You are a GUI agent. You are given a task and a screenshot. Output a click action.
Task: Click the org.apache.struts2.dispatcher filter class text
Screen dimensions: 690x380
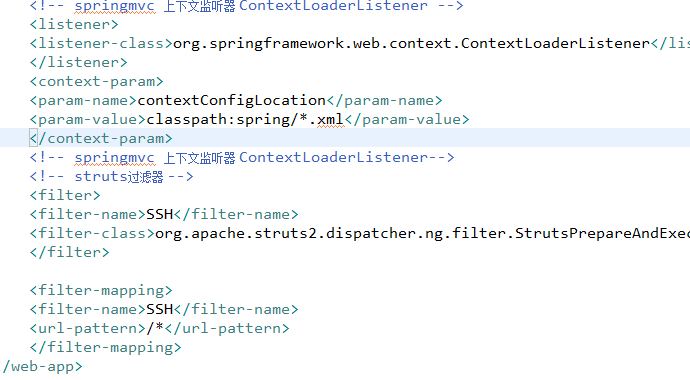[422, 233]
